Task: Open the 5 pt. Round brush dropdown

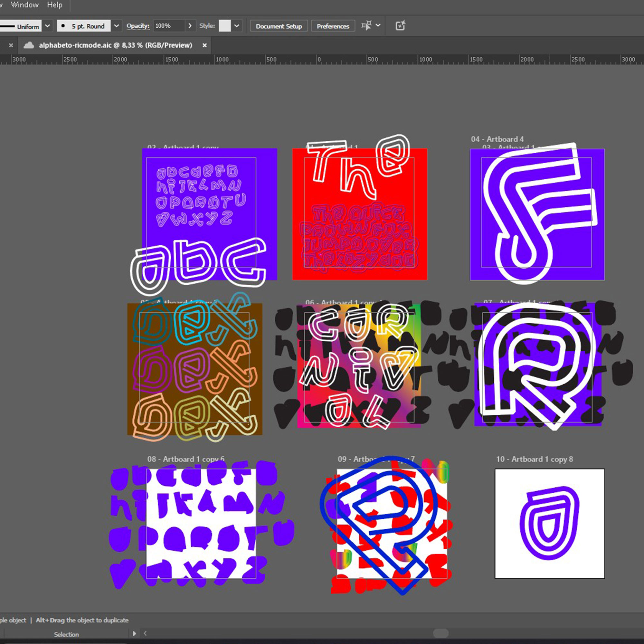Action: click(116, 26)
